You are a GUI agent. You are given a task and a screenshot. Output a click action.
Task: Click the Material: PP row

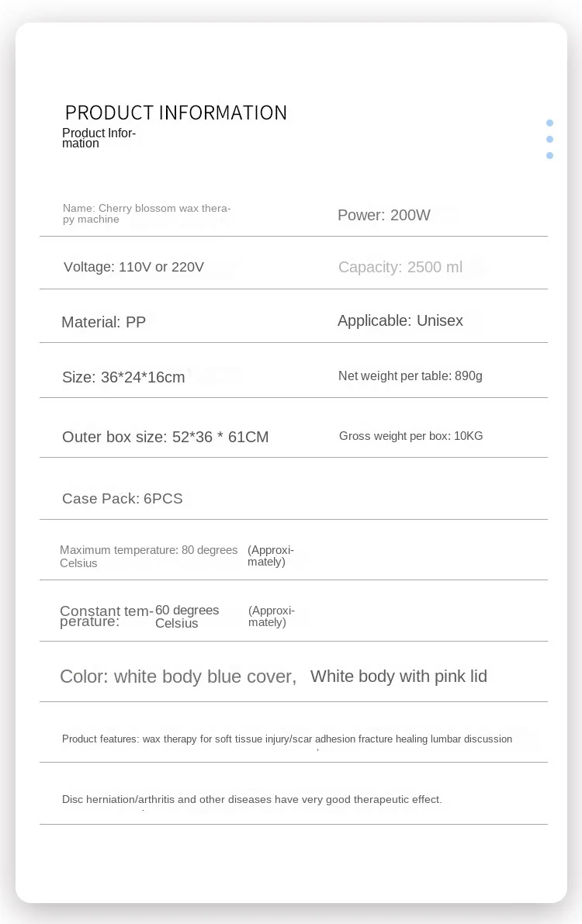point(103,322)
